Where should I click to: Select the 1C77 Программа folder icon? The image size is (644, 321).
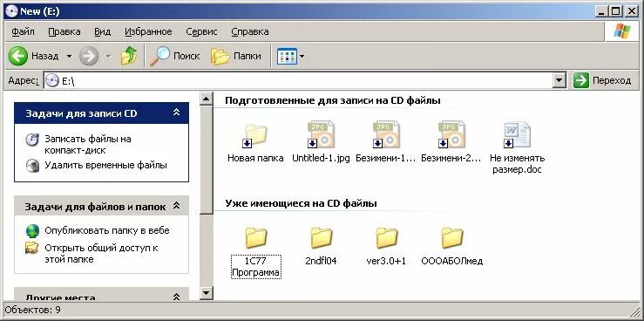(x=256, y=237)
